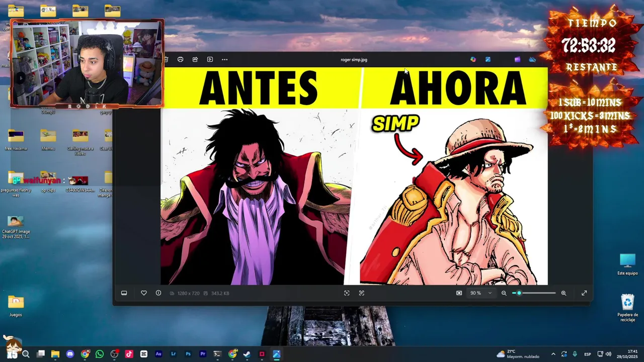Screen dimensions: 644x362
Task: Switch the ESP input language indicator
Action: 588,354
